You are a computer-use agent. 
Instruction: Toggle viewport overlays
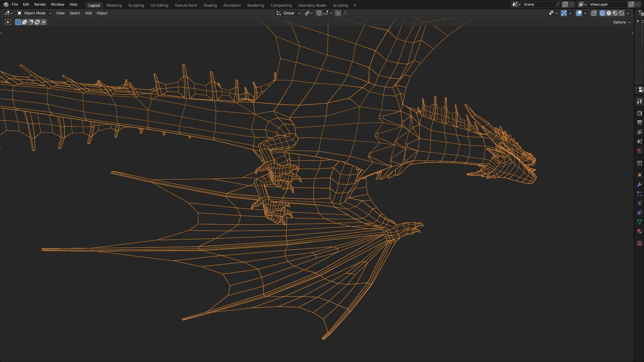pyautogui.click(x=579, y=13)
